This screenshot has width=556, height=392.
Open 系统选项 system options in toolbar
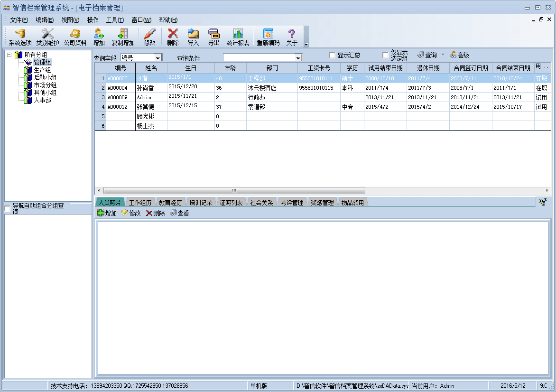[20, 37]
